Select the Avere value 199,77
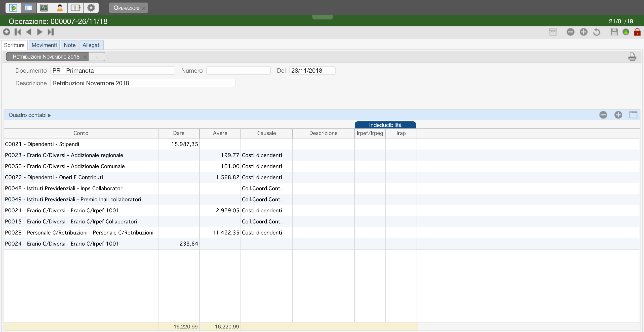 point(230,155)
